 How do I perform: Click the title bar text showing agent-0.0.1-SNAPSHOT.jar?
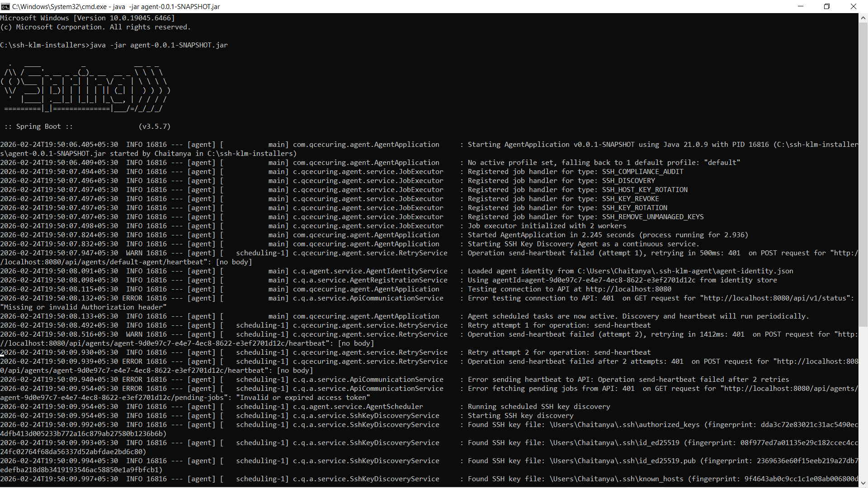181,7
